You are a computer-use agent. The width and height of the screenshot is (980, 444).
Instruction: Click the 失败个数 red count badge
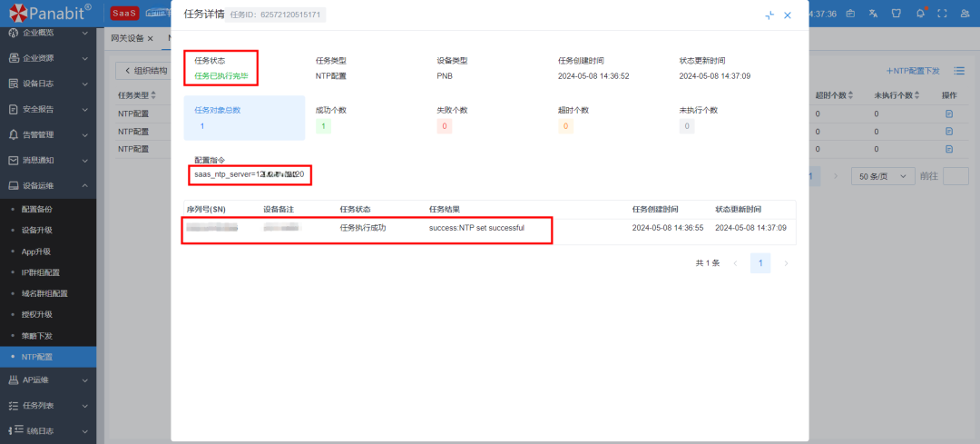click(x=445, y=126)
